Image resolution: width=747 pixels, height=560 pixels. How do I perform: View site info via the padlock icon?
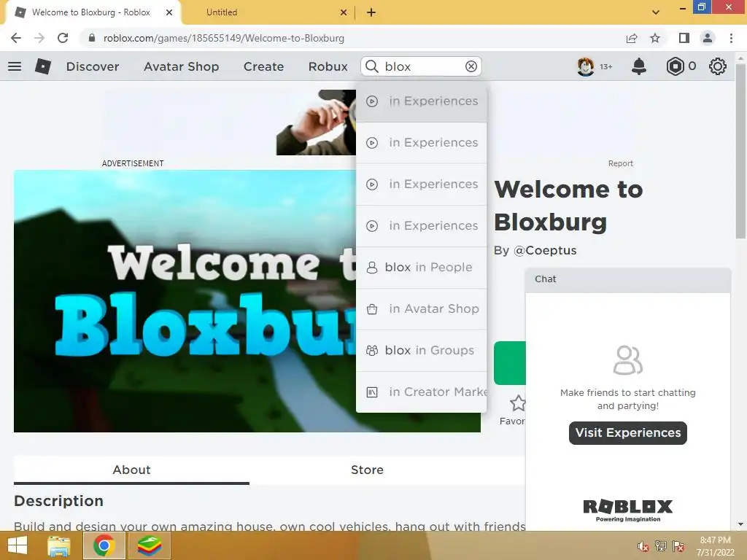pyautogui.click(x=92, y=38)
